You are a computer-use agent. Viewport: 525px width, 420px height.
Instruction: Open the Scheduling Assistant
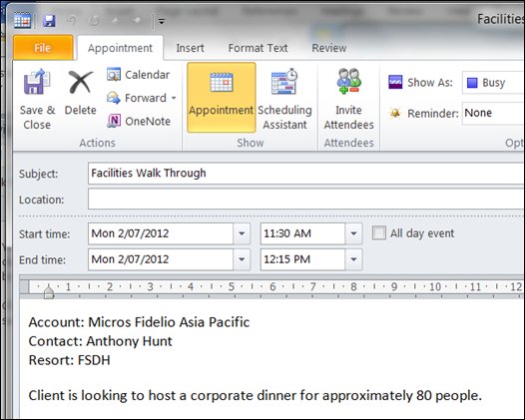pyautogui.click(x=284, y=99)
